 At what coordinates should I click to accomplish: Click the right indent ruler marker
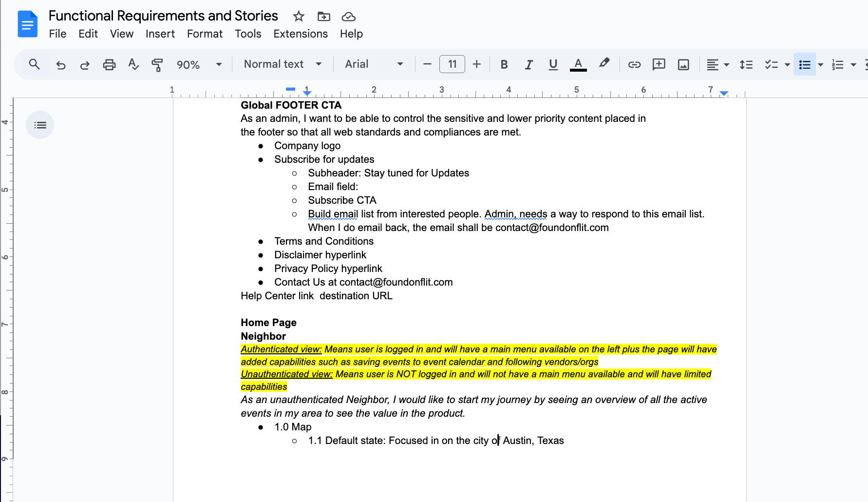724,93
